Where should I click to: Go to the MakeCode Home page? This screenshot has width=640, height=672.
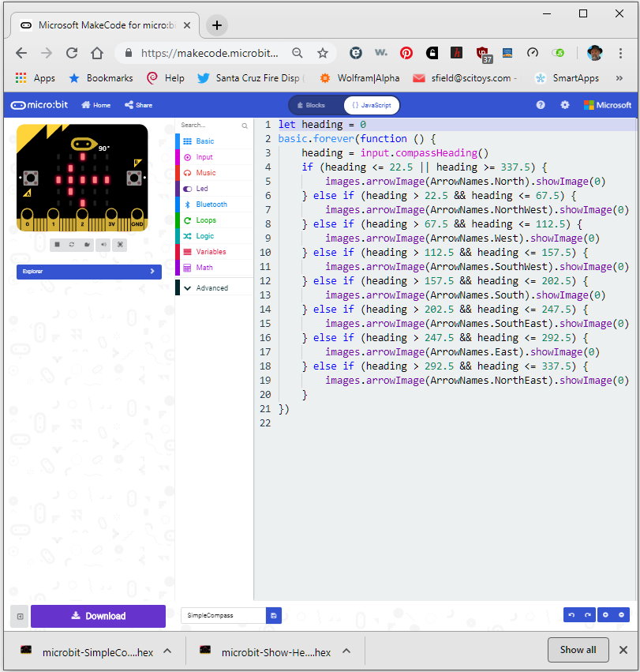pos(95,103)
